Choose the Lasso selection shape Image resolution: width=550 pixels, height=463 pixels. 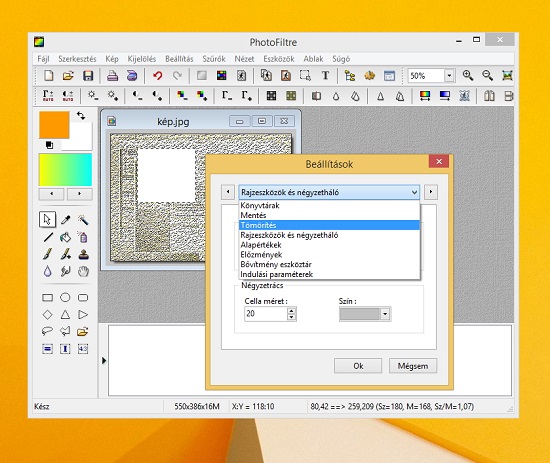[x=47, y=331]
